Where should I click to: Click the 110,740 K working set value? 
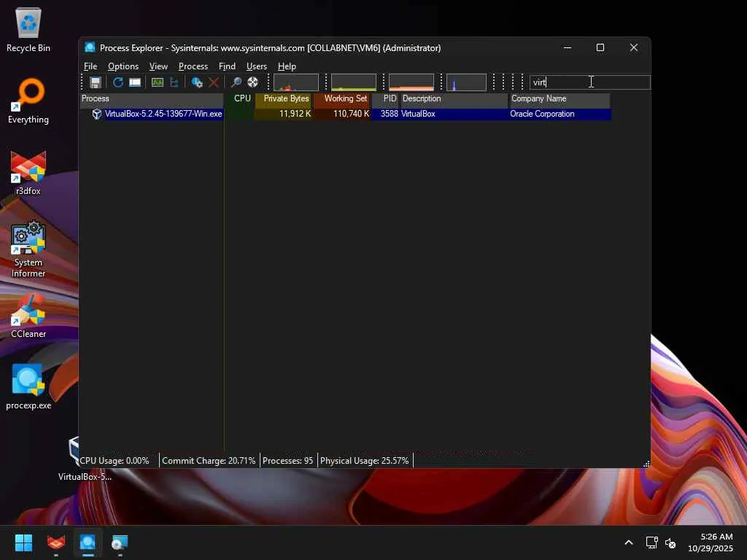[x=351, y=114]
